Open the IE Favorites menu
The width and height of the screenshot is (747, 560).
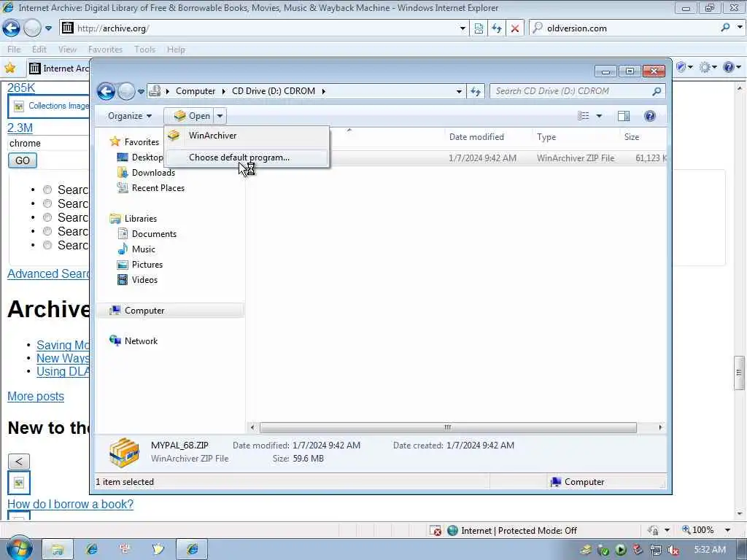105,50
